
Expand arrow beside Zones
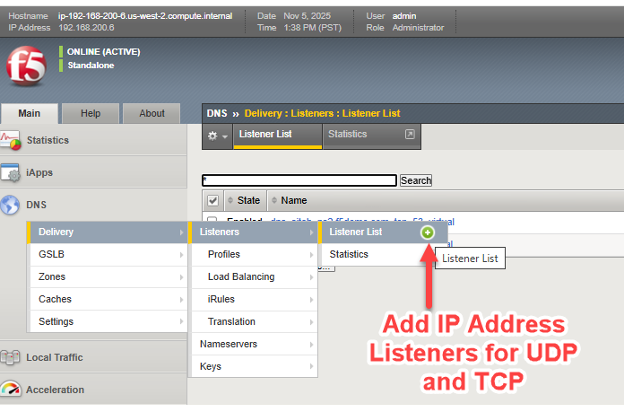(x=181, y=277)
